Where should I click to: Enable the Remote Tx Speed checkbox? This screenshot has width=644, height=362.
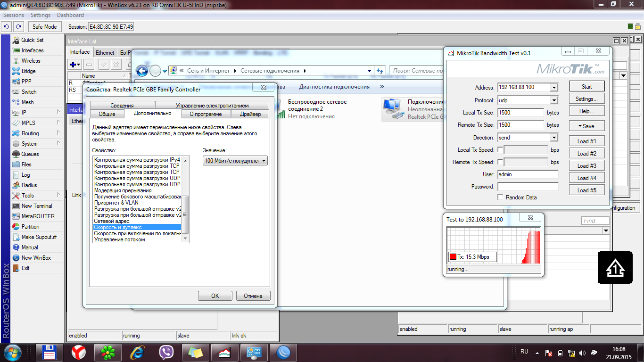(x=500, y=162)
